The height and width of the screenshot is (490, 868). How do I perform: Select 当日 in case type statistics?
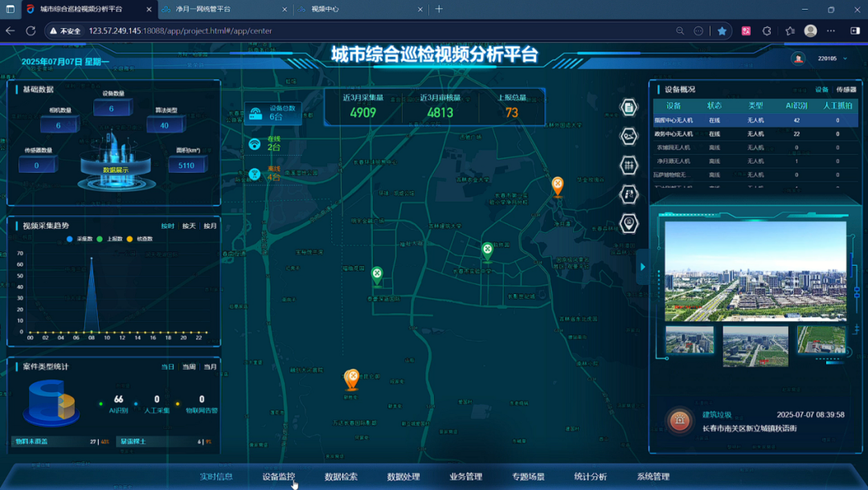[168, 366]
